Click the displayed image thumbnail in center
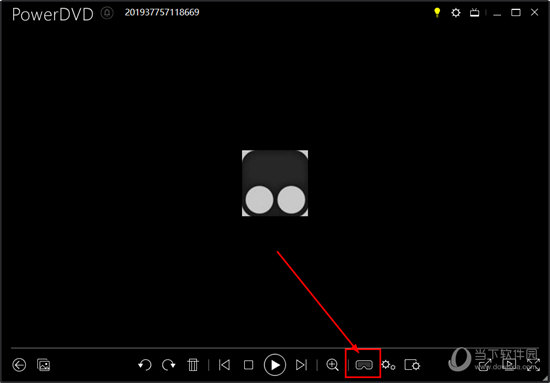The width and height of the screenshot is (550, 383). pyautogui.click(x=275, y=183)
